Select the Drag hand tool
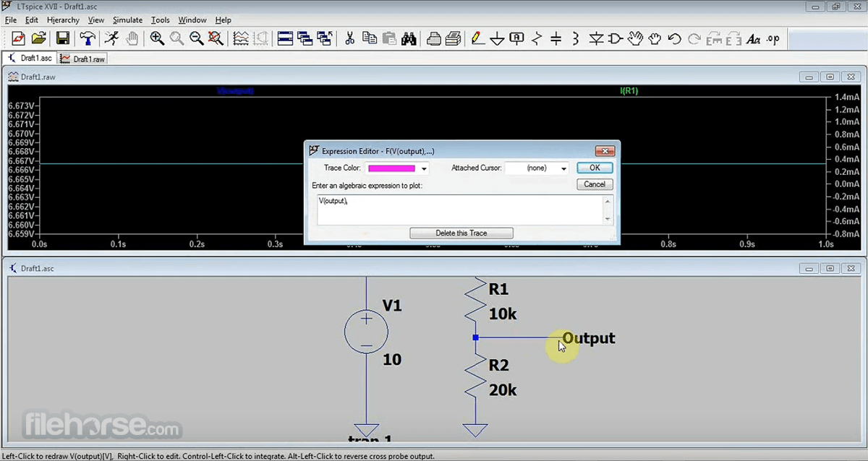The width and height of the screenshot is (868, 461). pos(655,38)
